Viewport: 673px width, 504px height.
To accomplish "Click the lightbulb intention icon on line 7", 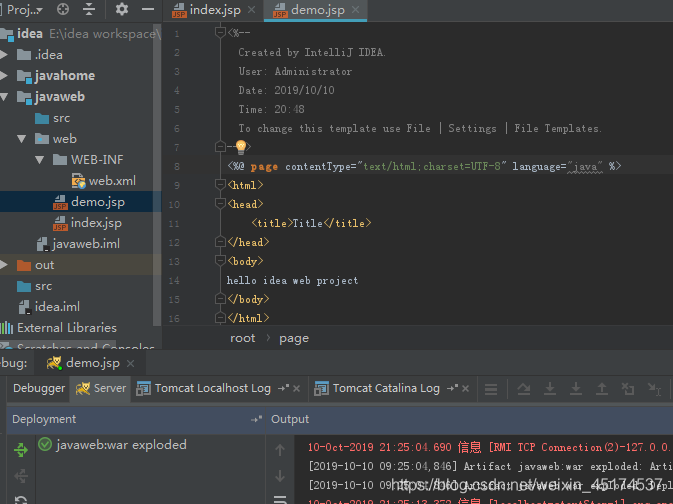I will click(241, 147).
